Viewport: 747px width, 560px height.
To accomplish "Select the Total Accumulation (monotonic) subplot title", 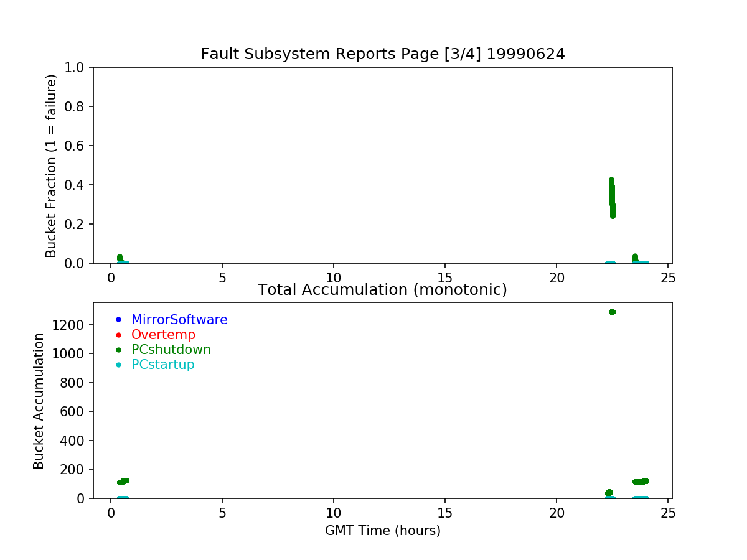I will tap(382, 290).
